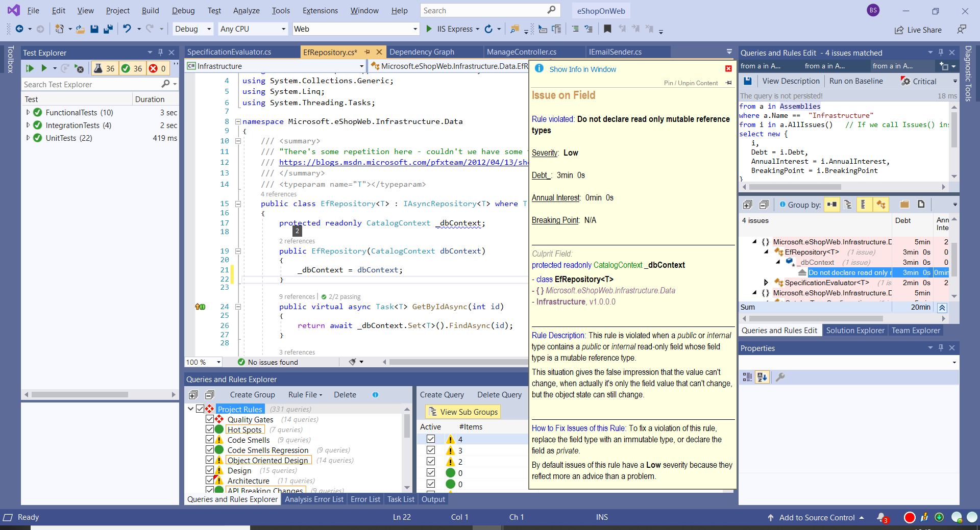Click the Open File folder icon

click(80, 29)
